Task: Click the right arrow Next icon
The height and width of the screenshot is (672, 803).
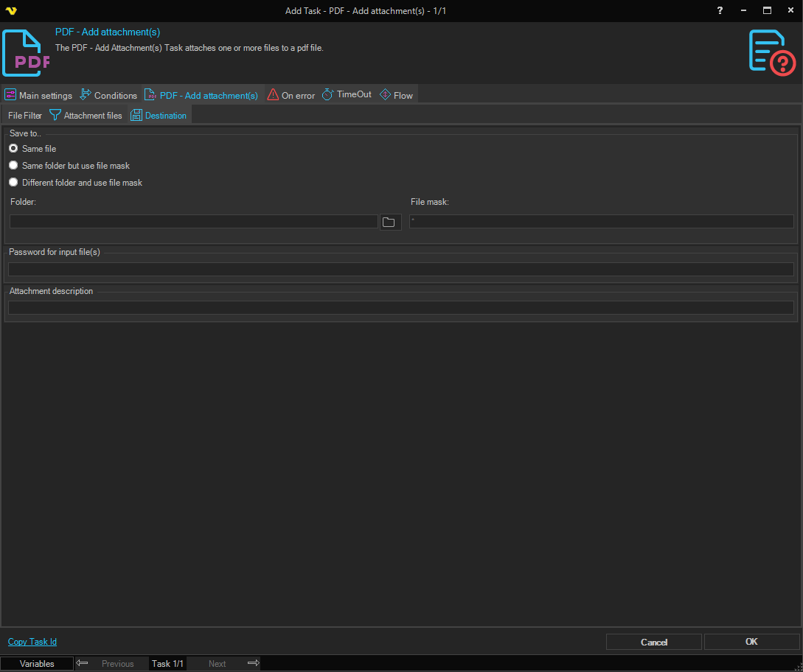Action: coord(253,663)
